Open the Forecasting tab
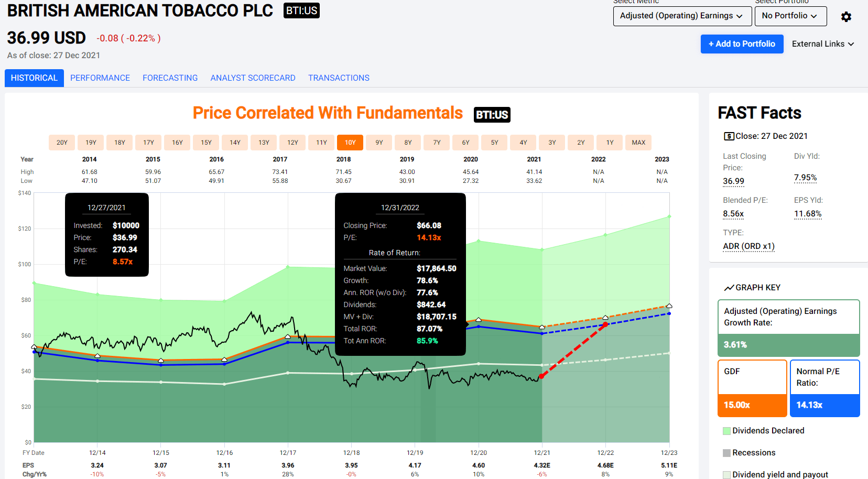 click(170, 78)
